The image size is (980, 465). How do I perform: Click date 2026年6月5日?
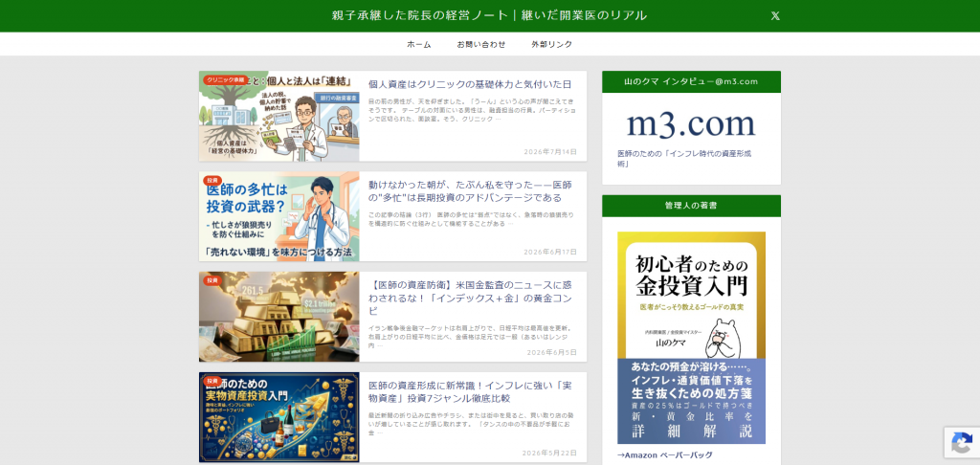pos(552,352)
